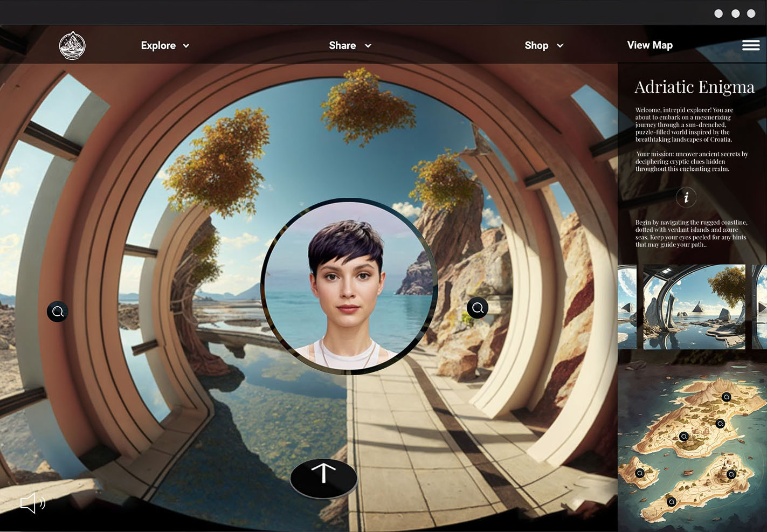The width and height of the screenshot is (767, 532).
Task: Inspect the magnifier hotspot on the left arch
Action: point(58,312)
